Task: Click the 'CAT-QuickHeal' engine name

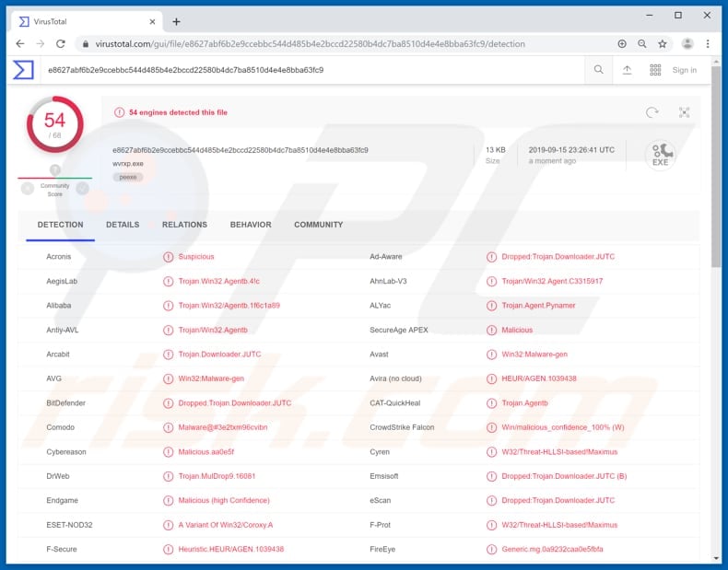Action: (395, 403)
